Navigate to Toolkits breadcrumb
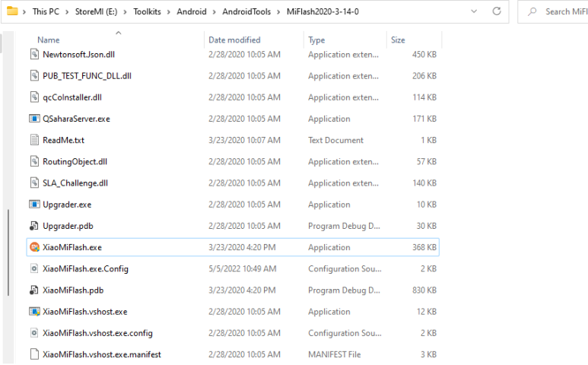The height and width of the screenshot is (365, 588). coord(147,11)
